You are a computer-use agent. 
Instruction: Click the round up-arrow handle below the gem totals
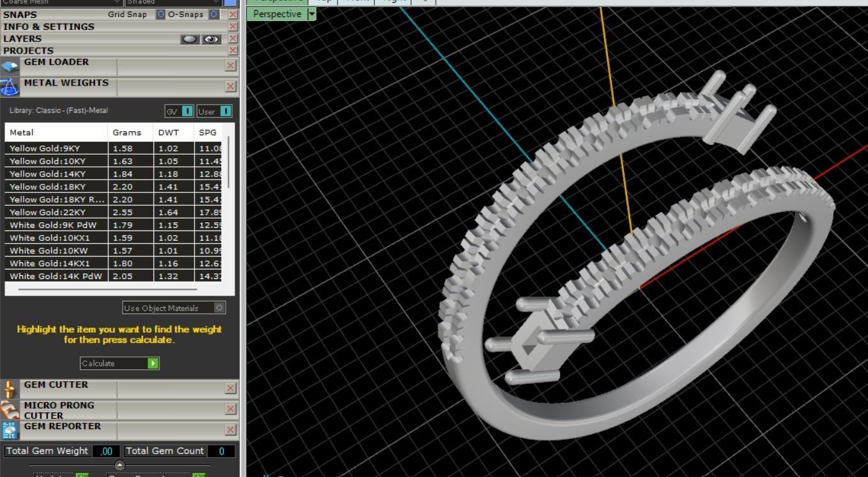point(120,465)
